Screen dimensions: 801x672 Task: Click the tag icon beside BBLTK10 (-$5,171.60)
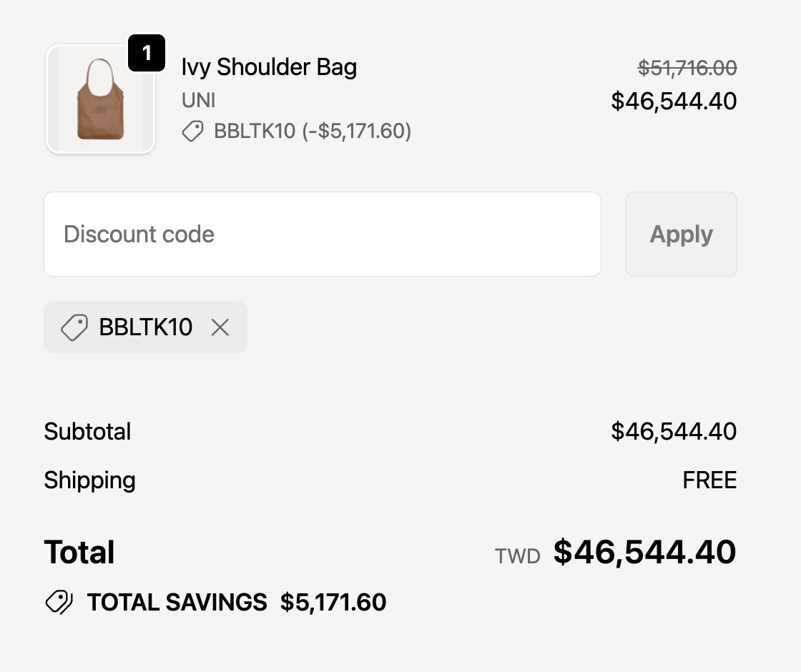pos(192,132)
